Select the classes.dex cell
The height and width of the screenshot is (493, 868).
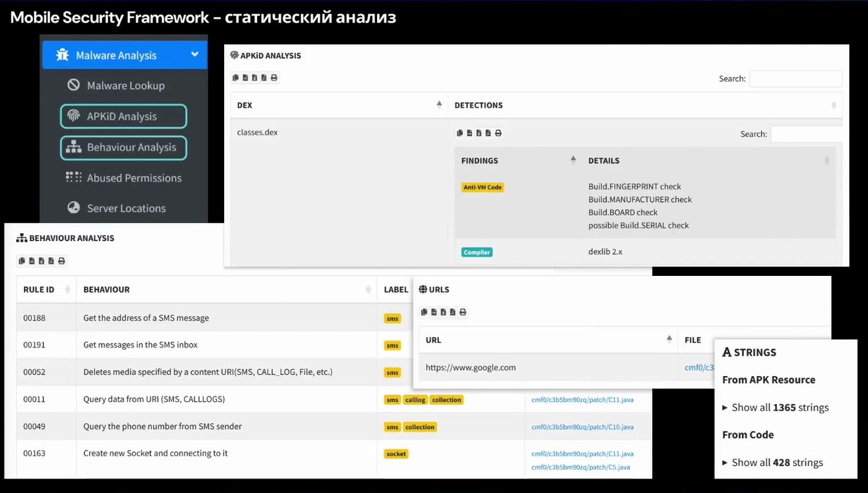(x=257, y=132)
